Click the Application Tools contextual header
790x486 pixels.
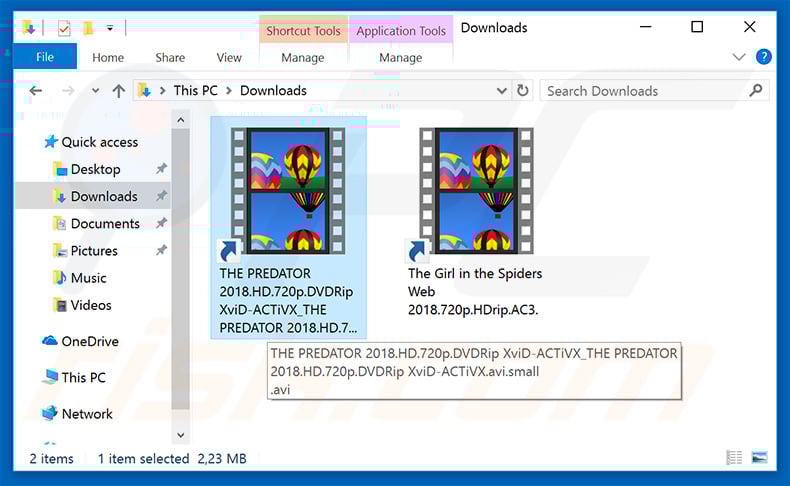coord(401,31)
